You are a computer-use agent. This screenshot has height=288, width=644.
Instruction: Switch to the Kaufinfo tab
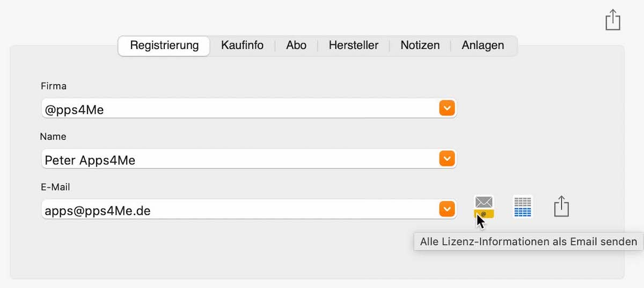tap(242, 46)
